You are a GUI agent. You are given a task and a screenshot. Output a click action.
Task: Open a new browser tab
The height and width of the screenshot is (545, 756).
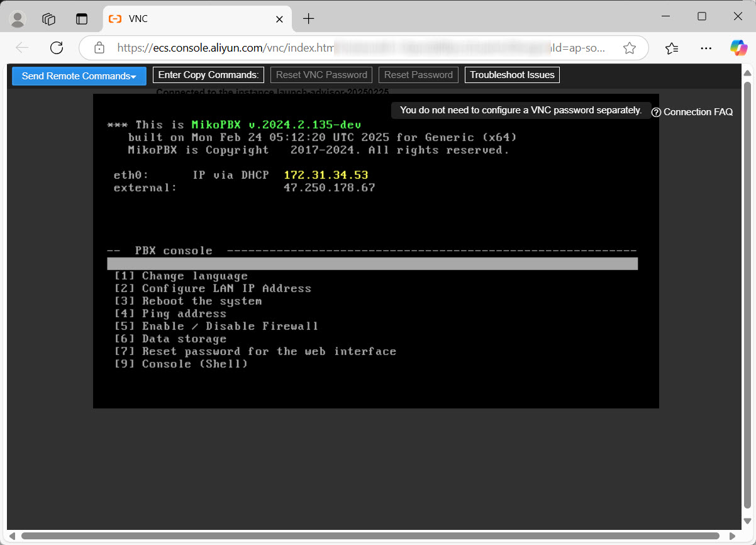(x=308, y=19)
